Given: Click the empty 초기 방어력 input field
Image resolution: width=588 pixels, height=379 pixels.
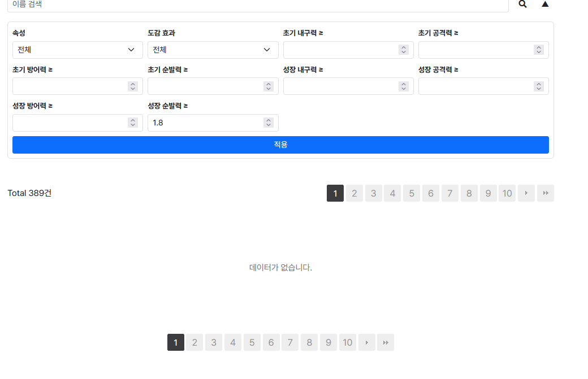Looking at the screenshot, I should pyautogui.click(x=68, y=86).
